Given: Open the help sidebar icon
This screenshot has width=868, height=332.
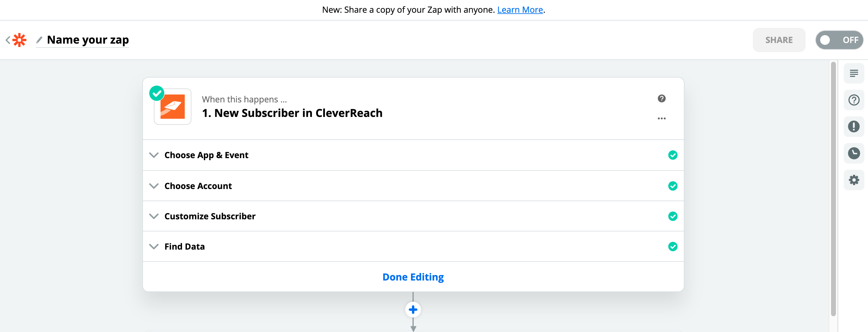Looking at the screenshot, I should coord(853,100).
